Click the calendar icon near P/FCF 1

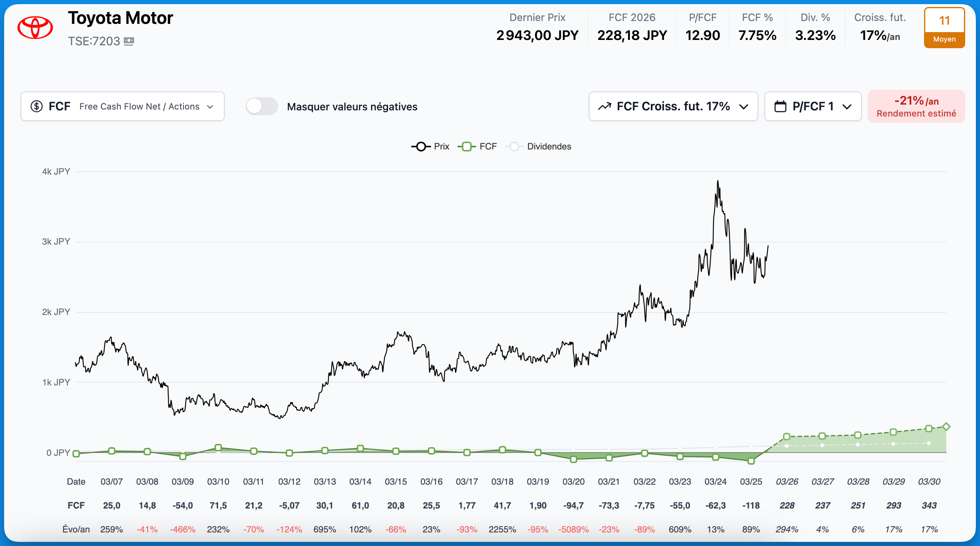coord(780,106)
